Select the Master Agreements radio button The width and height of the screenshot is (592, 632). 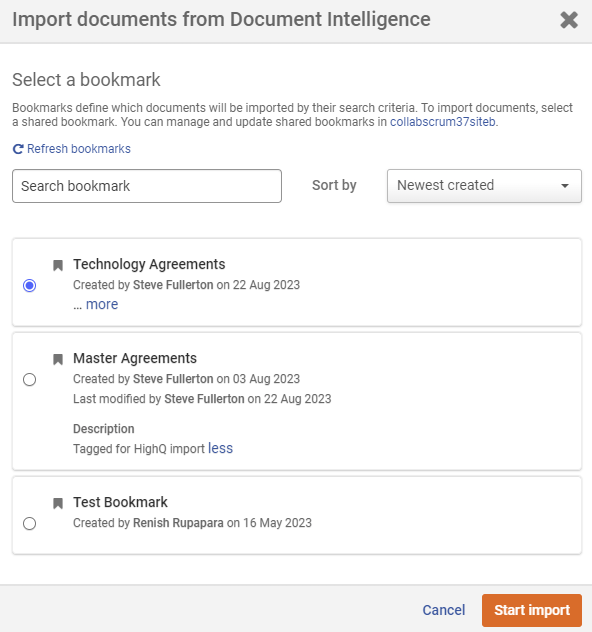point(29,379)
